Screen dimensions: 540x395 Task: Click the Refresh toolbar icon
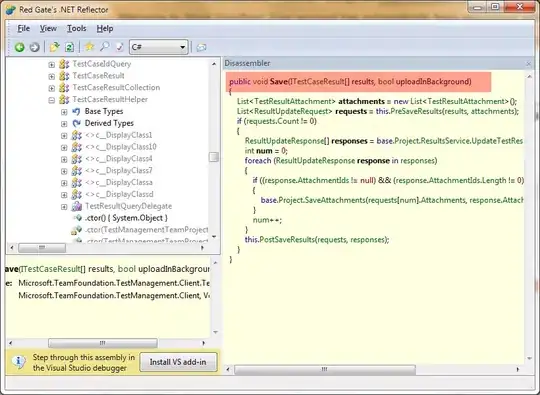click(x=70, y=47)
